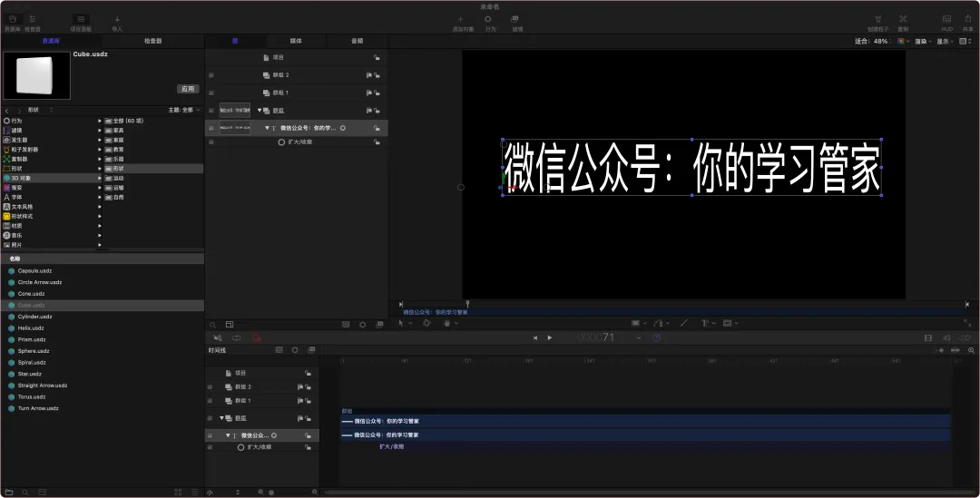Screen dimensions: 980x498
Task: Open the 主题: 全部 theme dropdown
Action: point(184,110)
